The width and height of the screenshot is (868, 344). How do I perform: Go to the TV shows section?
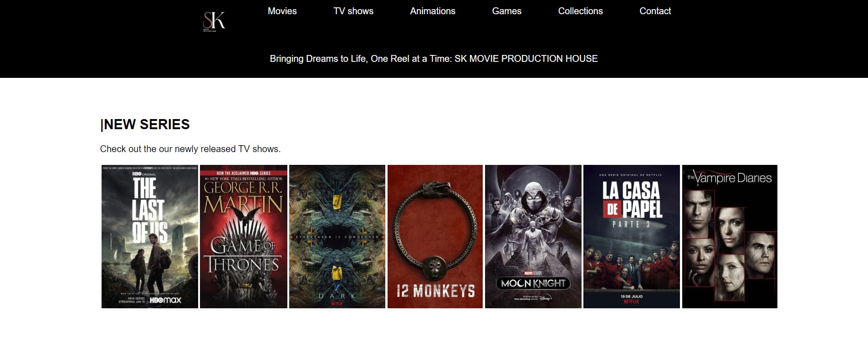pyautogui.click(x=353, y=11)
